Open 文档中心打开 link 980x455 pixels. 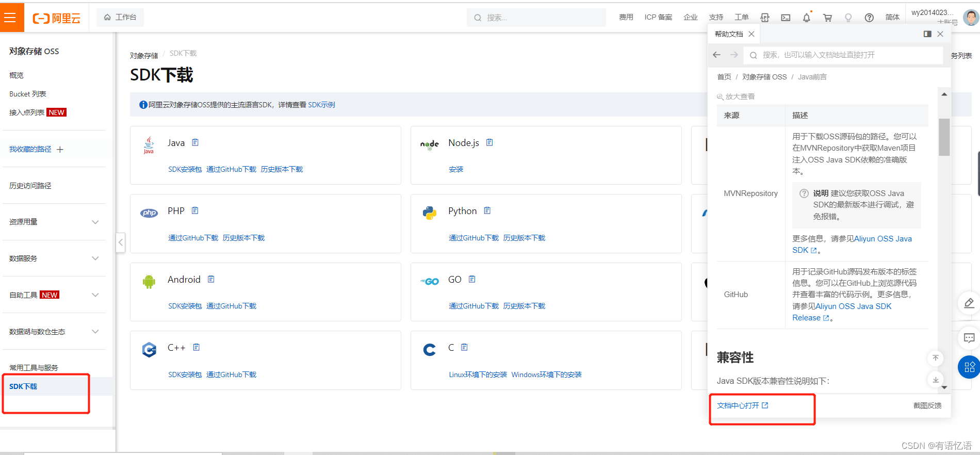(742, 405)
